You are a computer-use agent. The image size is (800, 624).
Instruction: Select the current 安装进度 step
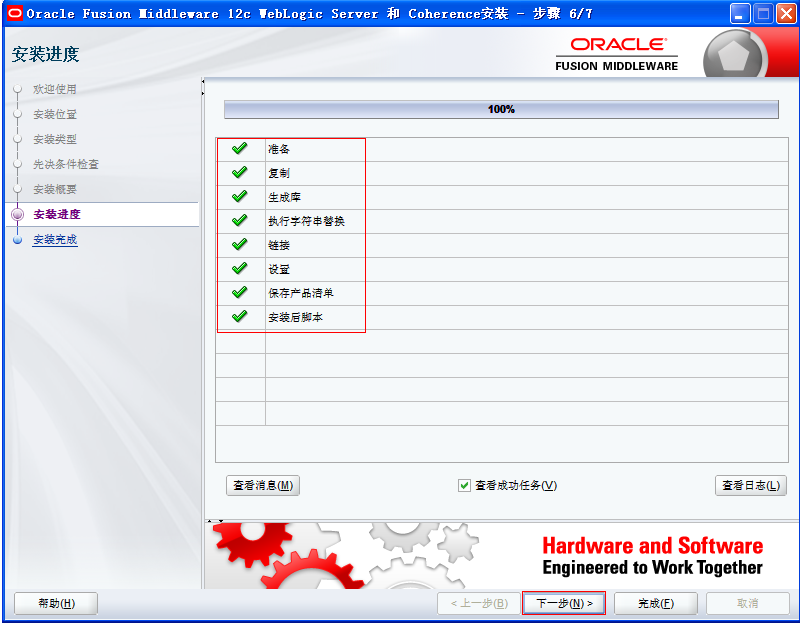pos(57,214)
